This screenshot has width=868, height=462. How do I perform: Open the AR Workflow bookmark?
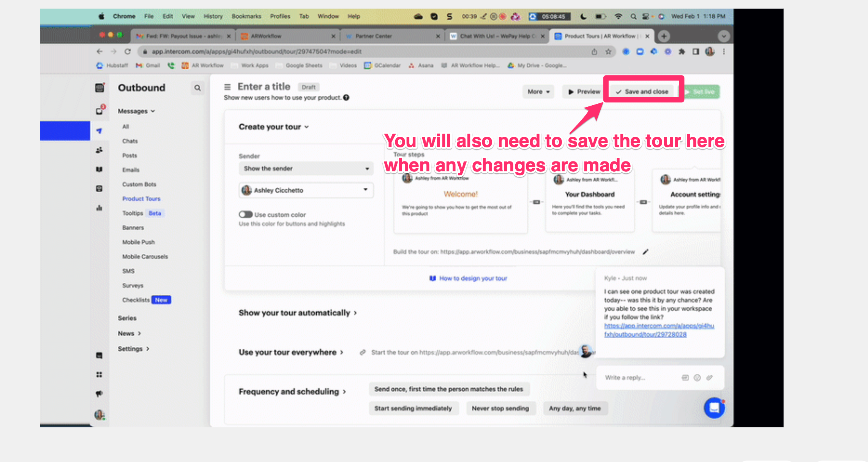tap(203, 65)
